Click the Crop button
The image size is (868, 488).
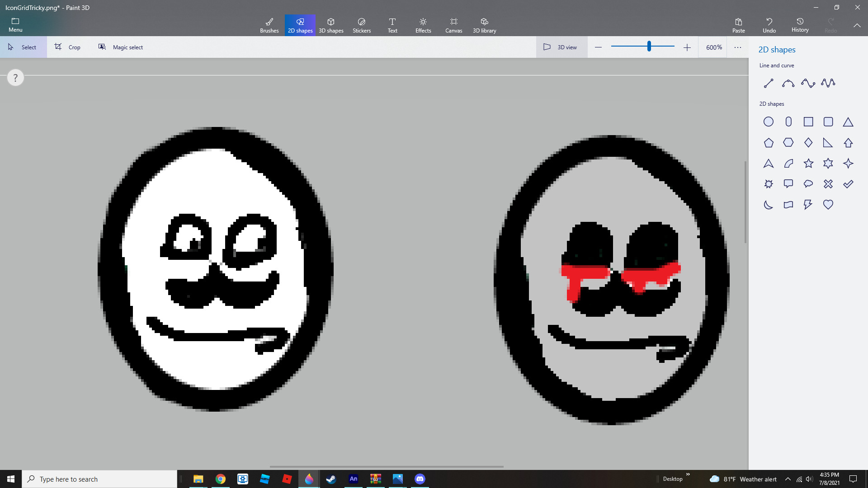[x=68, y=47]
